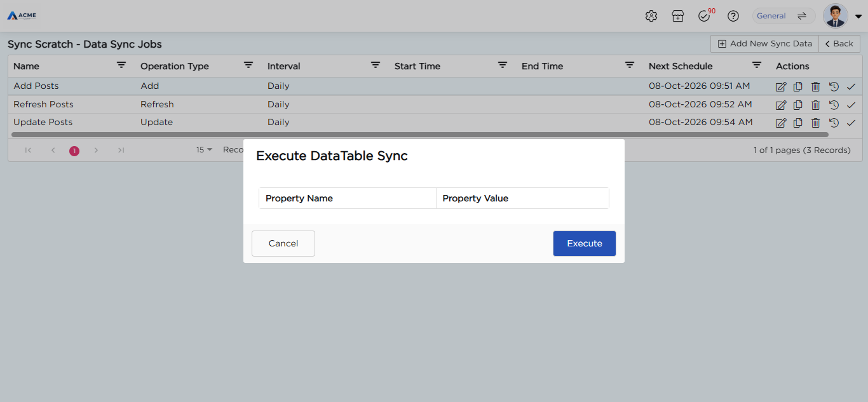
Task: View history of Add Posts job
Action: point(834,87)
